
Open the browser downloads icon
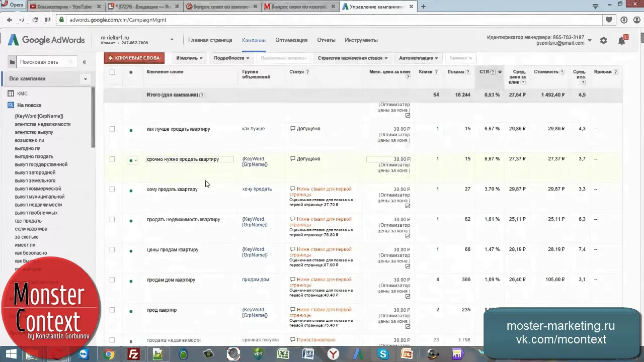(x=624, y=20)
